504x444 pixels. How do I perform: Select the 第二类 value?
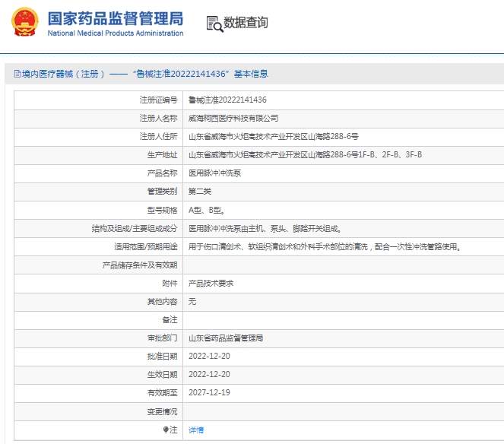pyautogui.click(x=200, y=192)
